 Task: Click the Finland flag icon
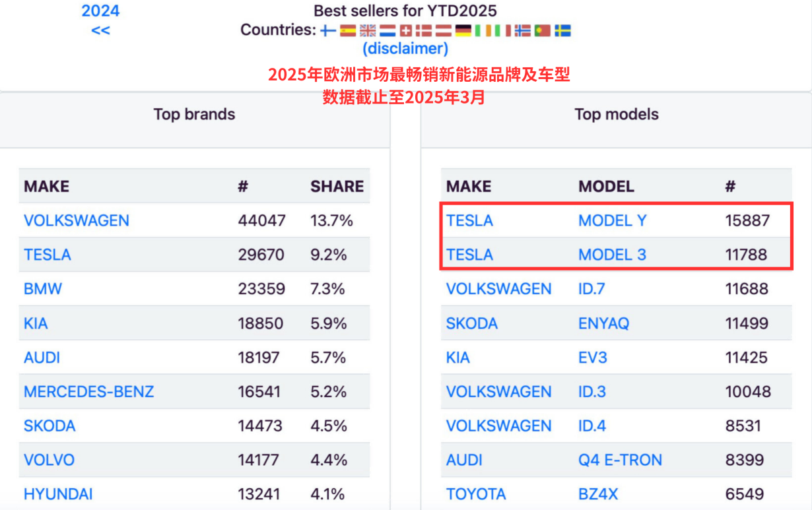[x=328, y=30]
